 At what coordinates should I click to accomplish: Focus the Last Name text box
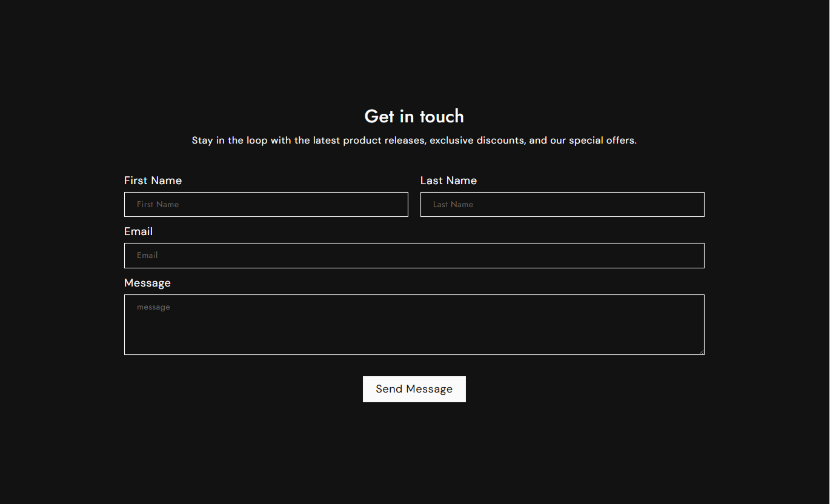(562, 204)
